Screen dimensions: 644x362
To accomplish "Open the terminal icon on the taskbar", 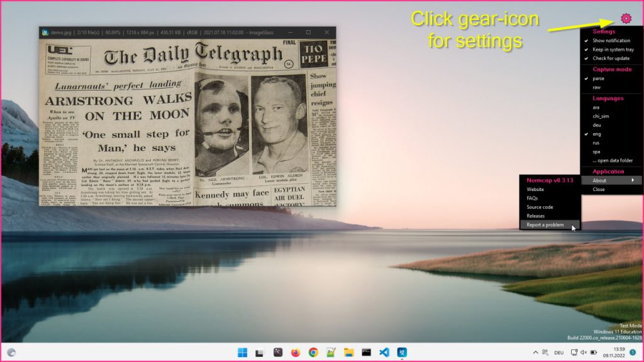I will click(367, 353).
